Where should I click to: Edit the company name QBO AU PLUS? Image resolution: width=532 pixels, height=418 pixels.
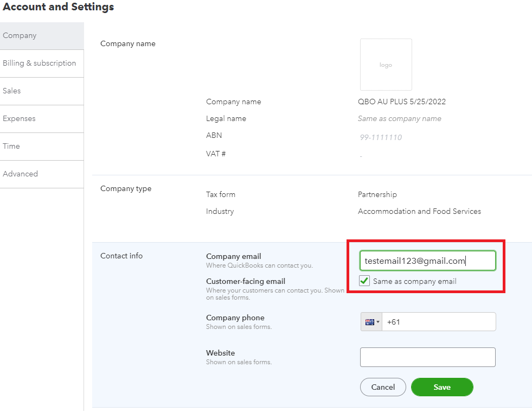(x=401, y=102)
